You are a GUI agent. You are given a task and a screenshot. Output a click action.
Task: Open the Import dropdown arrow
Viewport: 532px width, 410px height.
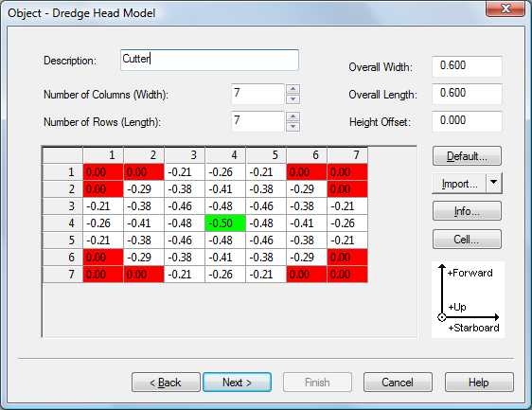(494, 184)
